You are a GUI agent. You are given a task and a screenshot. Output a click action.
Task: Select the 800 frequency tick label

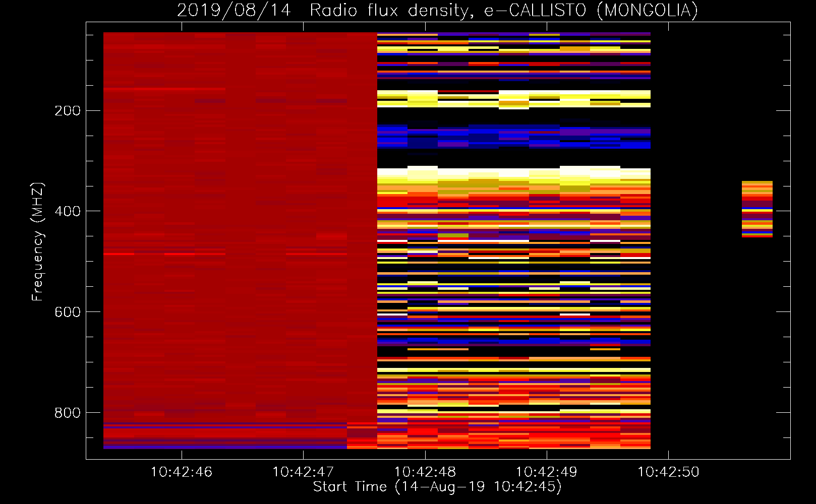click(x=68, y=413)
